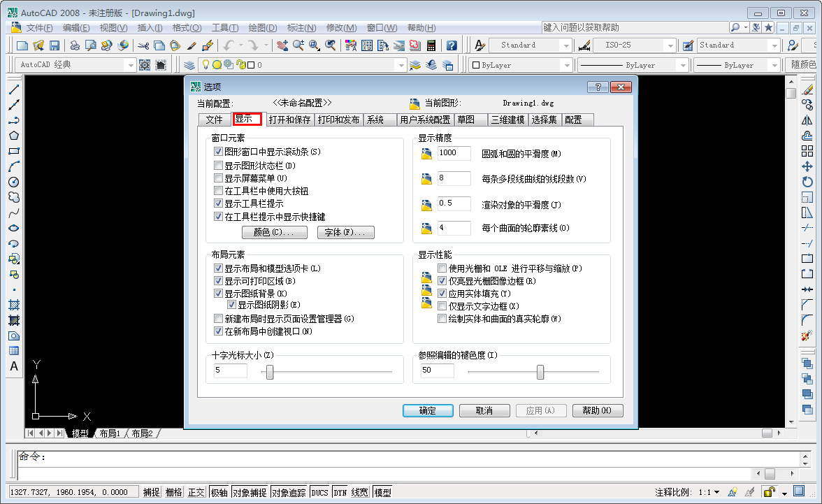Open the Layer Properties Manager icon
Screen dimensions: 822x504
coord(189,64)
